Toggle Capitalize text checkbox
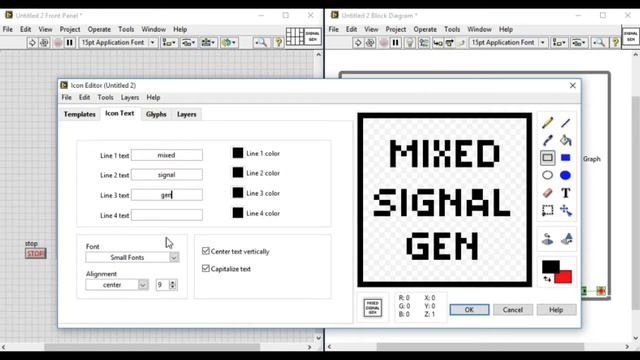 pos(206,268)
